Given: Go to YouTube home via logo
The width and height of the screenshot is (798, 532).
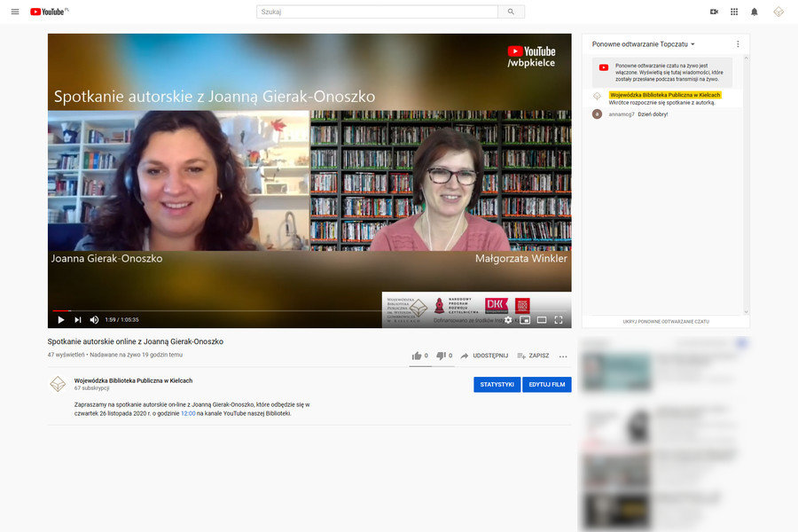Looking at the screenshot, I should coord(49,12).
